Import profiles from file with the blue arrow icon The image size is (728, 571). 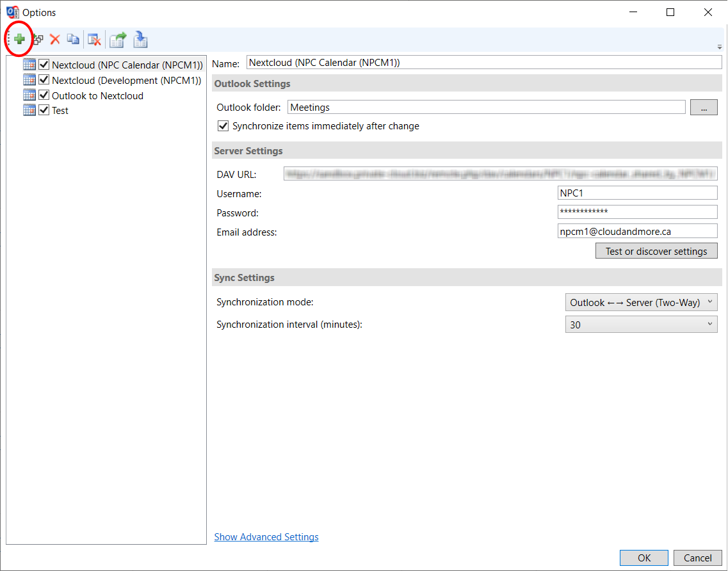(140, 40)
